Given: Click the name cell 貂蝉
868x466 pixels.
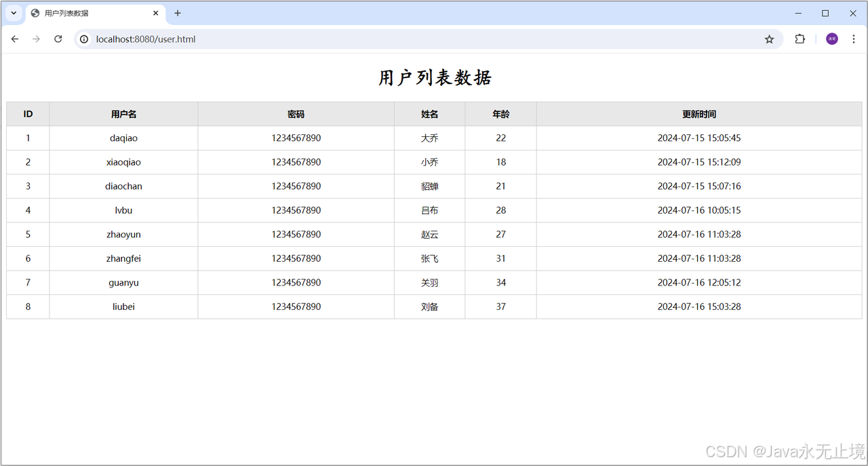Looking at the screenshot, I should (x=430, y=187).
